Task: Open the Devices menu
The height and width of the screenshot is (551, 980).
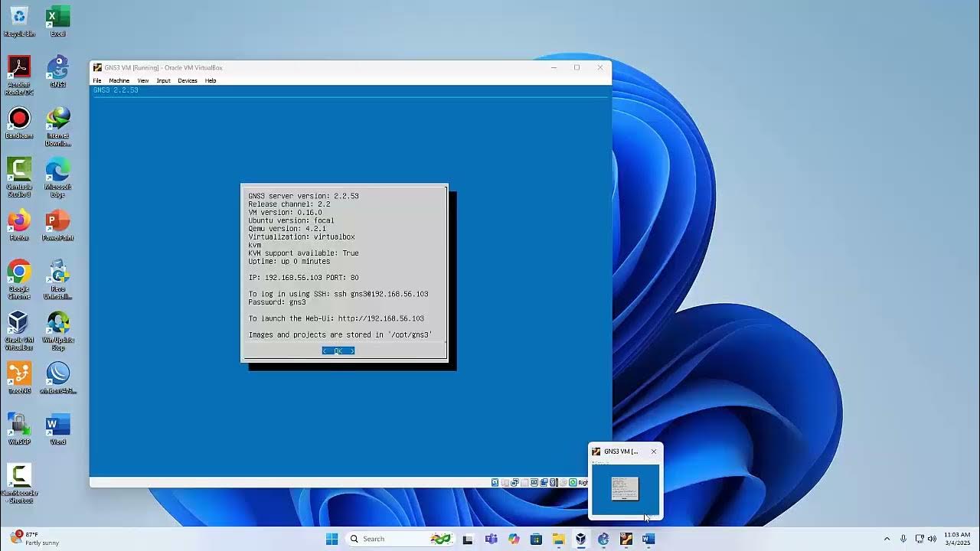Action: pos(188,80)
